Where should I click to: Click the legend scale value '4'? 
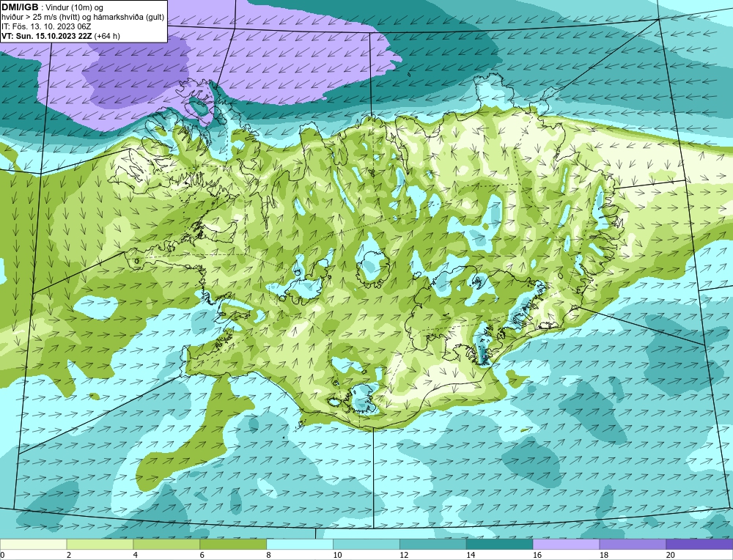[136, 555]
